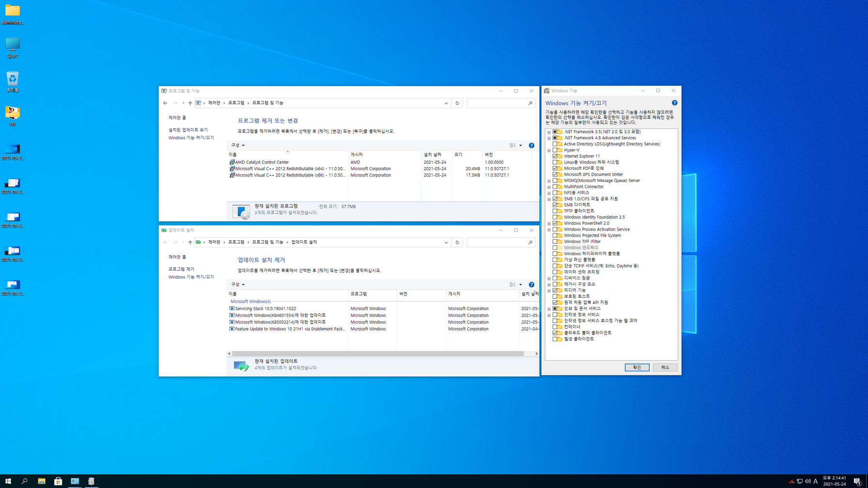This screenshot has height=488, width=868.
Task: Click the Windows Start button
Action: (x=8, y=481)
